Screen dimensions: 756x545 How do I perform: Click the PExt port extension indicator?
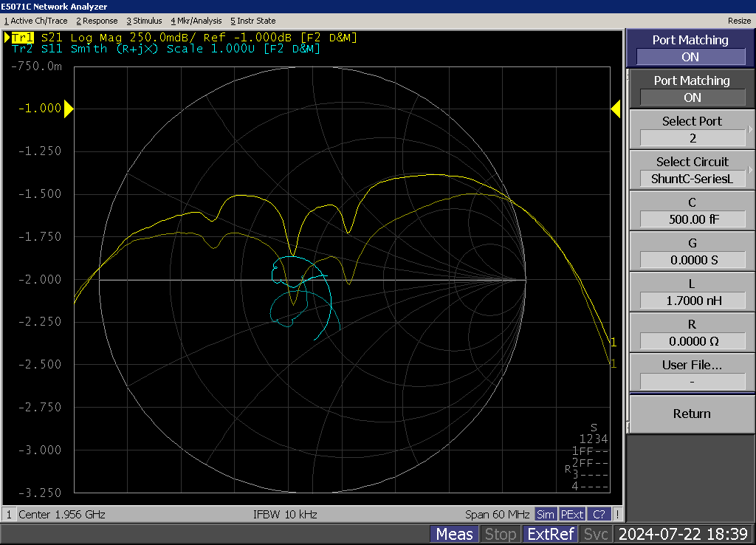point(571,514)
